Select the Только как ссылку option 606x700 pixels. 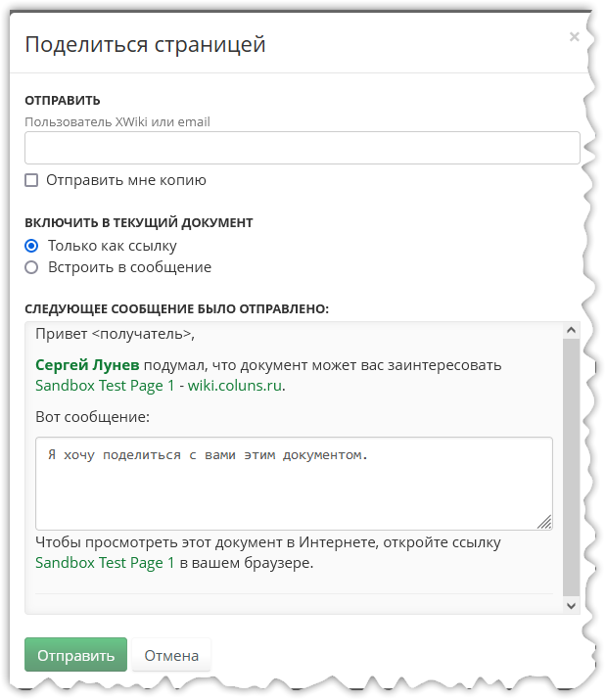pyautogui.click(x=31, y=246)
